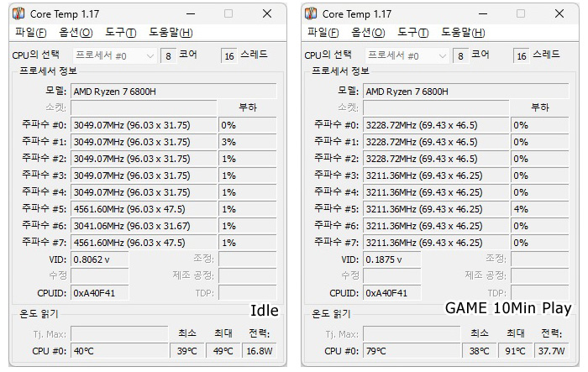The height and width of the screenshot is (372, 588).
Task: Open 도구(T) menu in the Idle window
Action: pos(121,33)
